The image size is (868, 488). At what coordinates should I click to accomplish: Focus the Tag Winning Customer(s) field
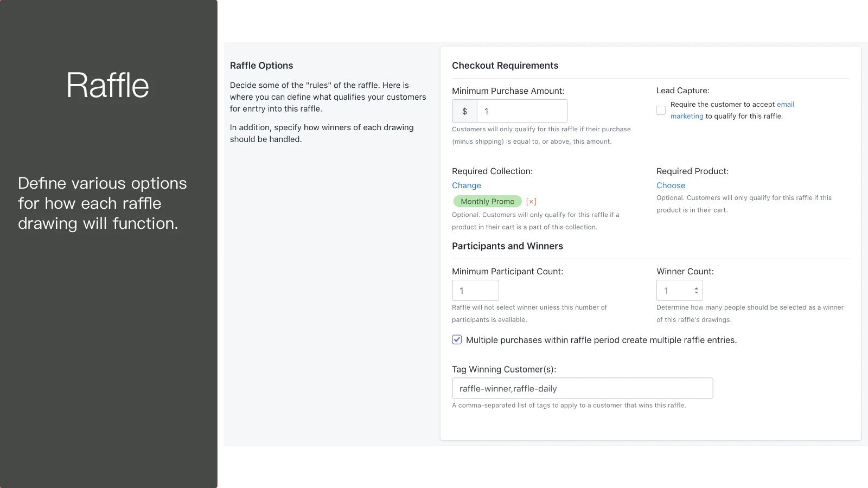(x=582, y=388)
